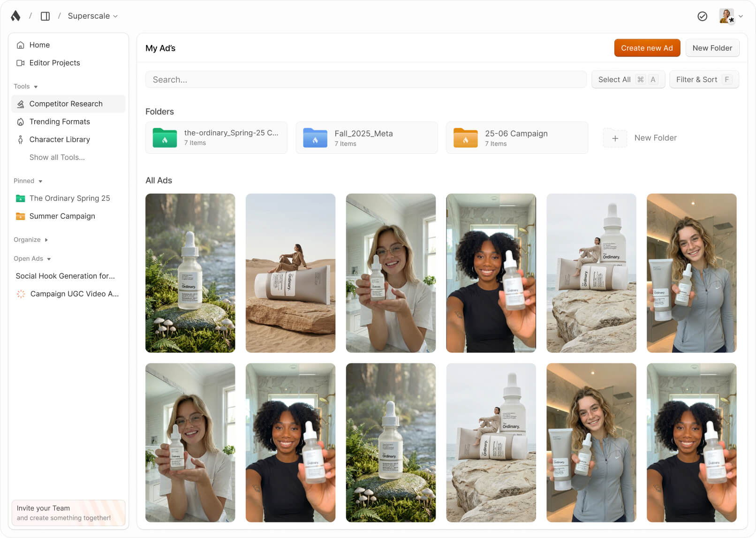
Task: Go to Home in the sidebar
Action: (68, 45)
